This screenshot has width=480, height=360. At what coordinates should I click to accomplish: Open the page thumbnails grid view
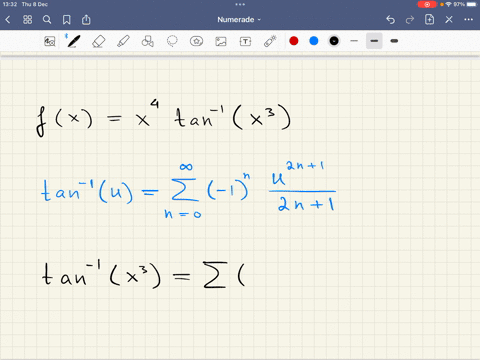pos(27,20)
